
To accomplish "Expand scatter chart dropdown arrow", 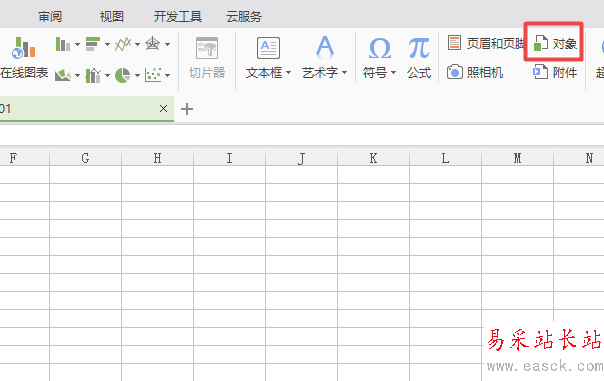I will 167,76.
